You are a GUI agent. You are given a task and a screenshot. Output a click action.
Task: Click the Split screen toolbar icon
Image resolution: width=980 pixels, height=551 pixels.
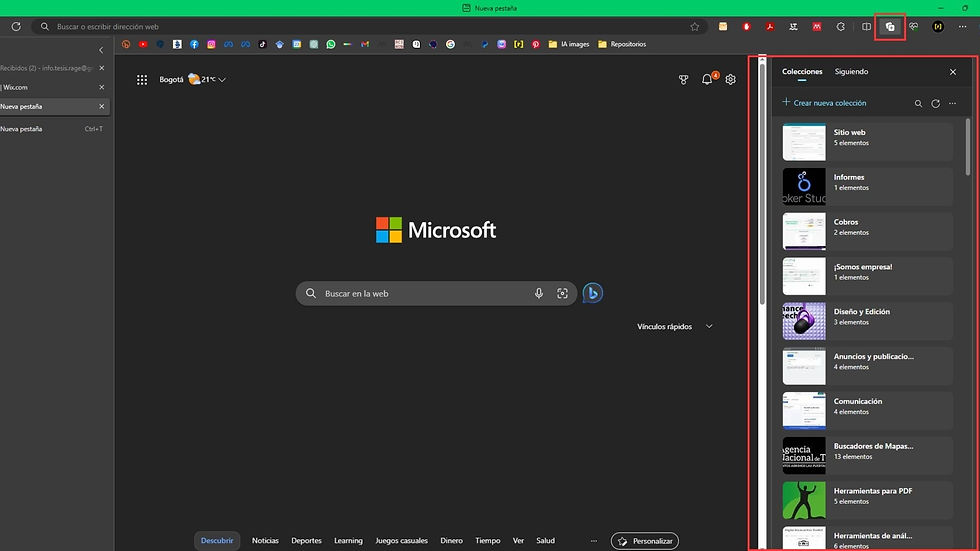click(866, 27)
